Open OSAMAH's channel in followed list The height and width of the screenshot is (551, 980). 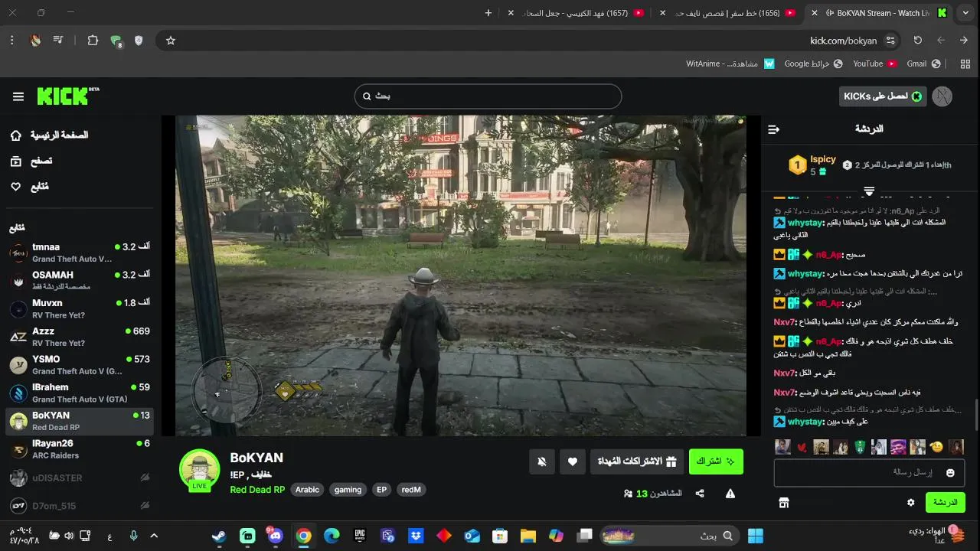(80, 280)
